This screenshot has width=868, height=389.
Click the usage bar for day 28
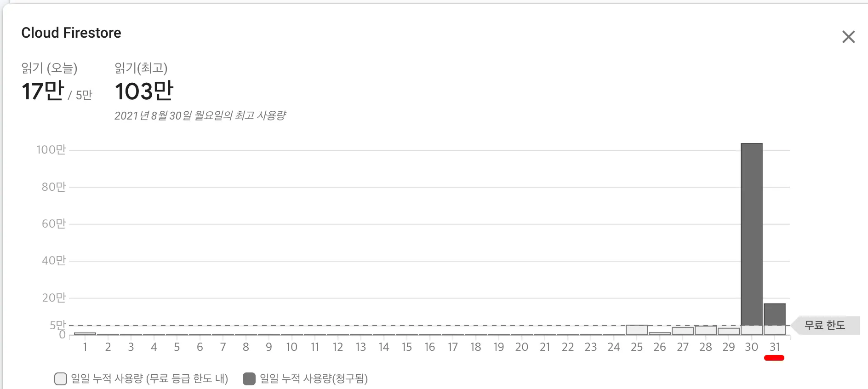point(706,330)
